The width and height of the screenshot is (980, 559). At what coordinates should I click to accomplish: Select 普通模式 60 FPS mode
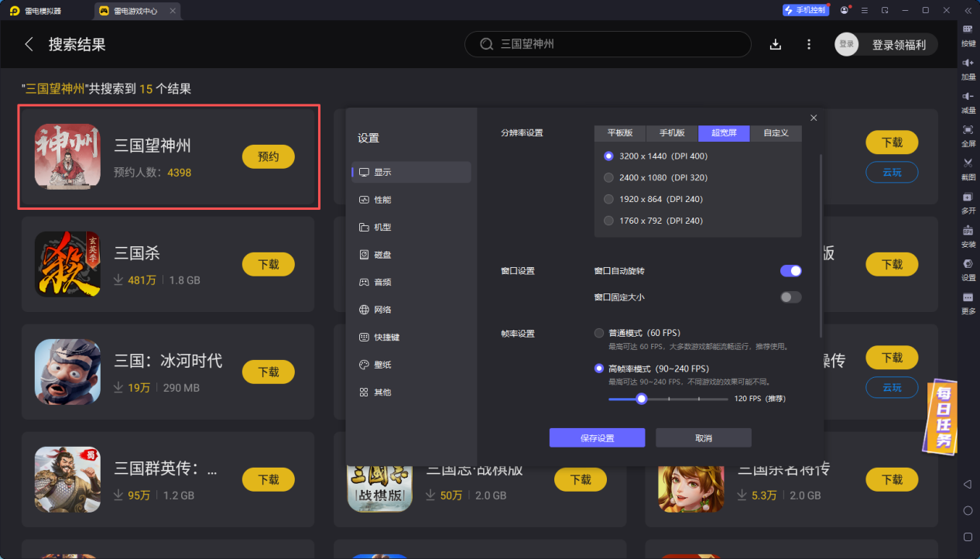pos(599,332)
